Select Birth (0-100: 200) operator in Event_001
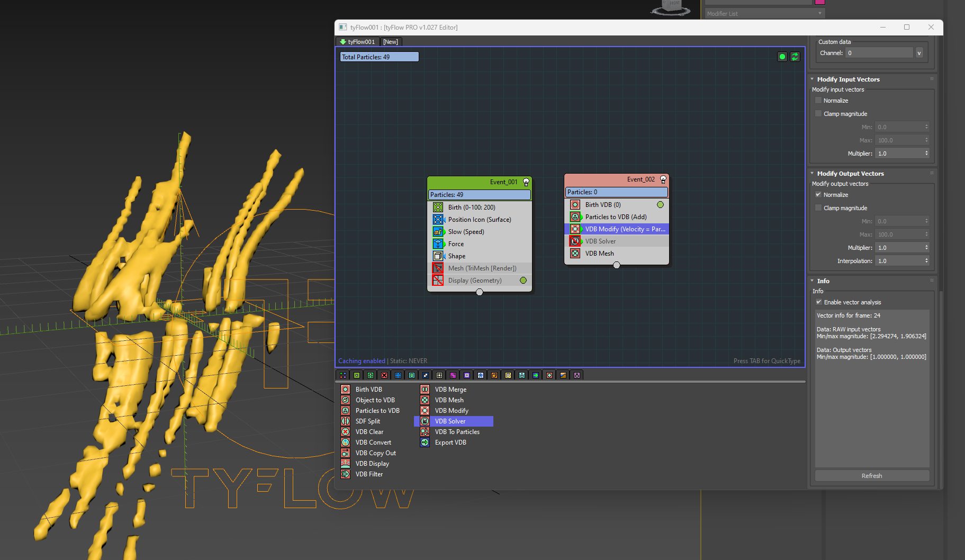The width and height of the screenshot is (965, 560). click(480, 207)
